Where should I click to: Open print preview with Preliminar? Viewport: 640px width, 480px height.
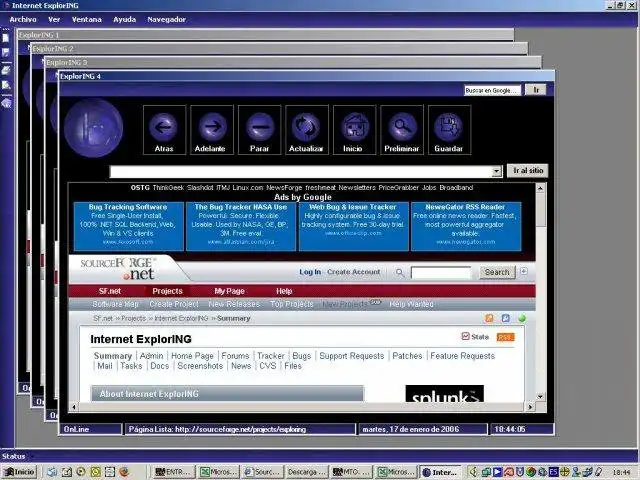(402, 130)
